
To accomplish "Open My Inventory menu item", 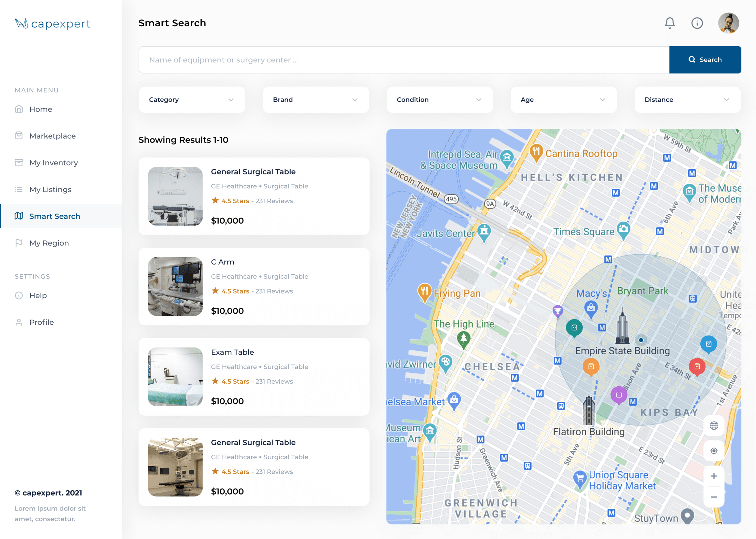I will pyautogui.click(x=54, y=163).
